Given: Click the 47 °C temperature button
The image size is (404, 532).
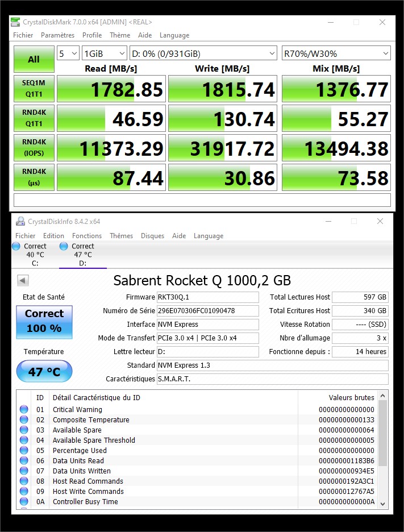Looking at the screenshot, I should click(x=44, y=371).
